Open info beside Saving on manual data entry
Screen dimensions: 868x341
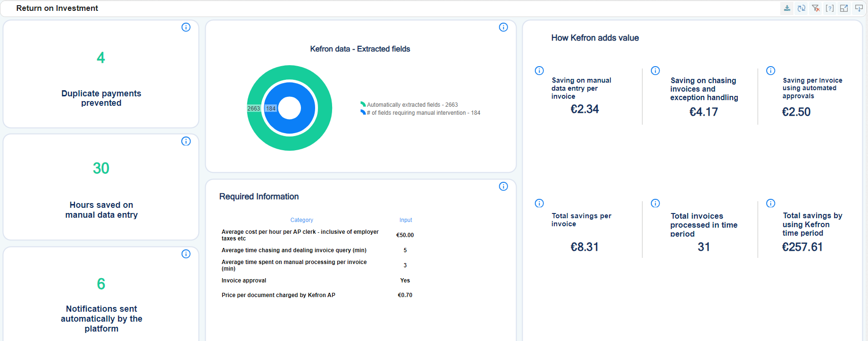(539, 71)
